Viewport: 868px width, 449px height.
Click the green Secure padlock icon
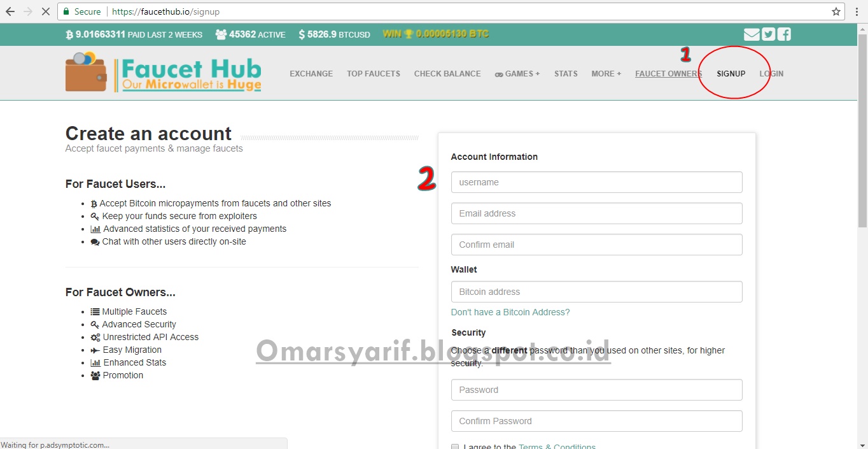[66, 11]
